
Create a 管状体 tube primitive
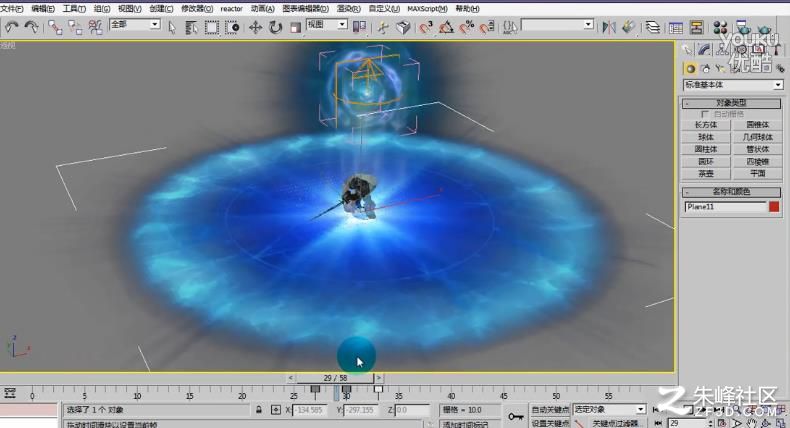coord(757,149)
